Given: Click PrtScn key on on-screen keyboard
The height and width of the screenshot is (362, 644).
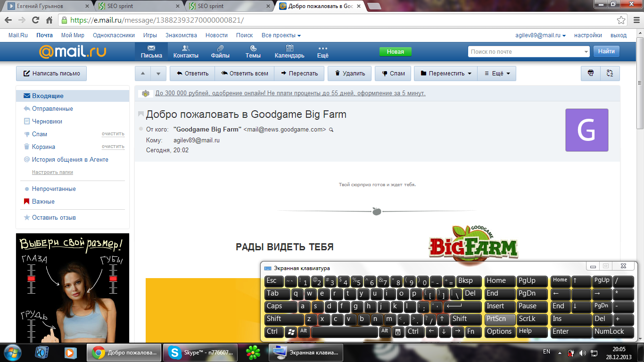Looking at the screenshot, I should click(x=500, y=319).
